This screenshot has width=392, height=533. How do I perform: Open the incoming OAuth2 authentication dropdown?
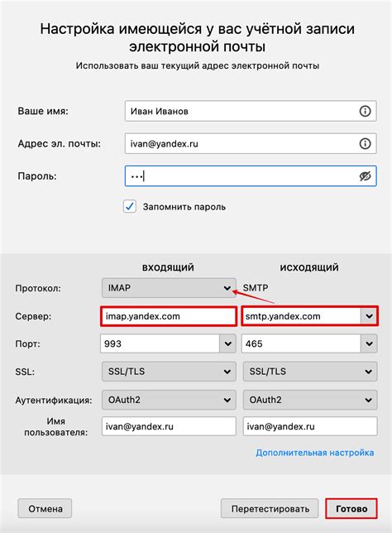click(169, 400)
